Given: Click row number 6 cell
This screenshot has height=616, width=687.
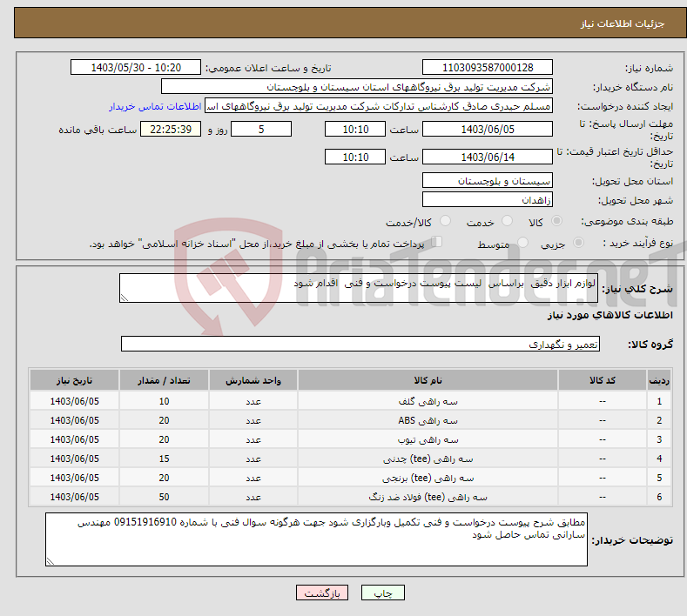Looking at the screenshot, I should tap(659, 497).
